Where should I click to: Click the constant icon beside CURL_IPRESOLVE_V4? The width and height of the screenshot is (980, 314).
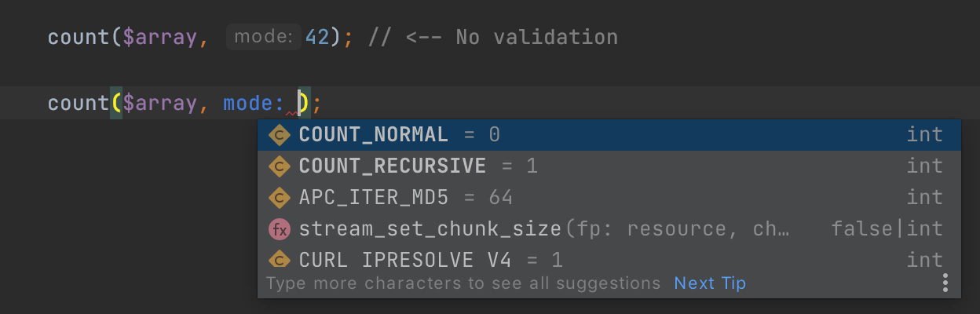point(280,260)
